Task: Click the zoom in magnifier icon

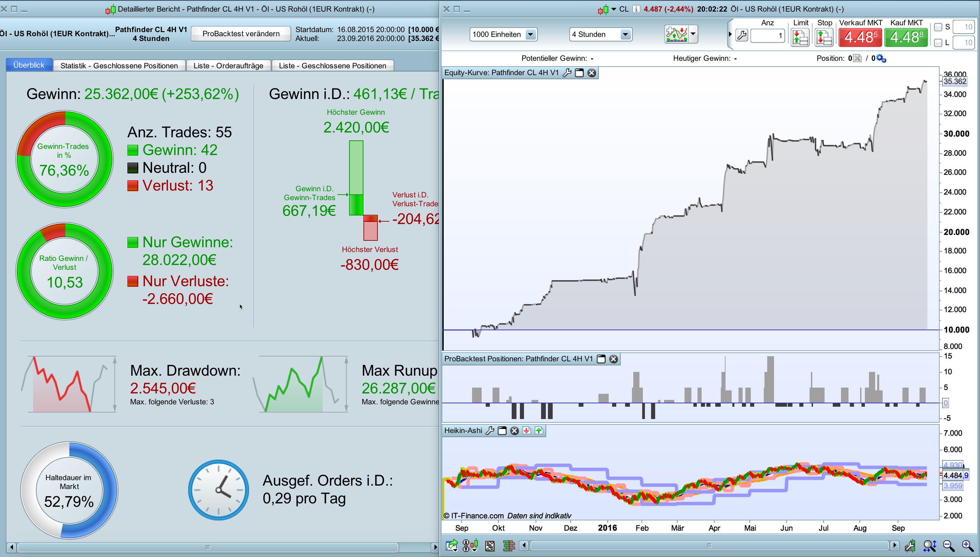Action: pyautogui.click(x=967, y=545)
